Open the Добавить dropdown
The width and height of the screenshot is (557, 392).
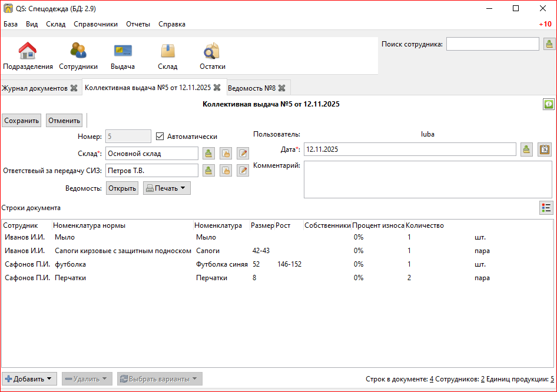coord(28,379)
